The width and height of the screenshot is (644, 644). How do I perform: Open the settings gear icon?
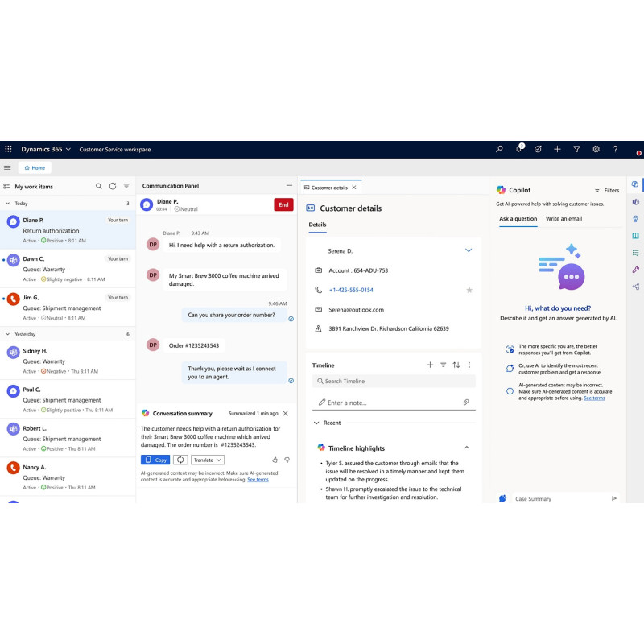point(596,149)
